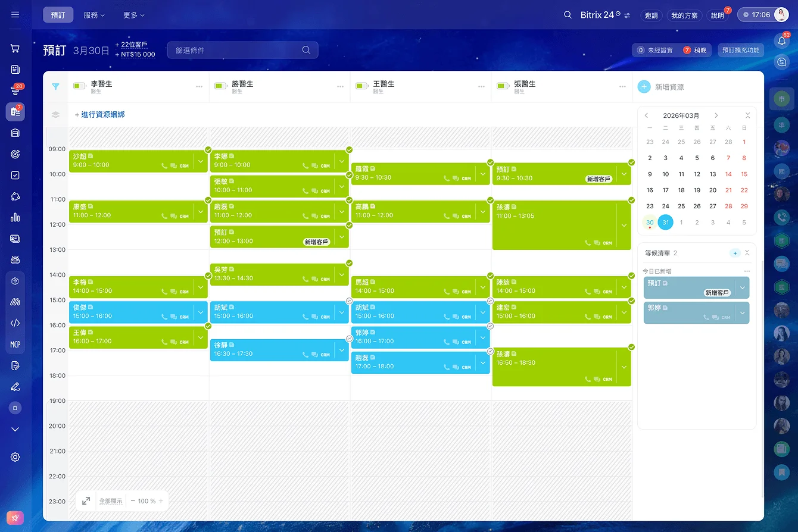Open the settings gear in sidebar
This screenshot has width=798, height=532.
point(15,457)
